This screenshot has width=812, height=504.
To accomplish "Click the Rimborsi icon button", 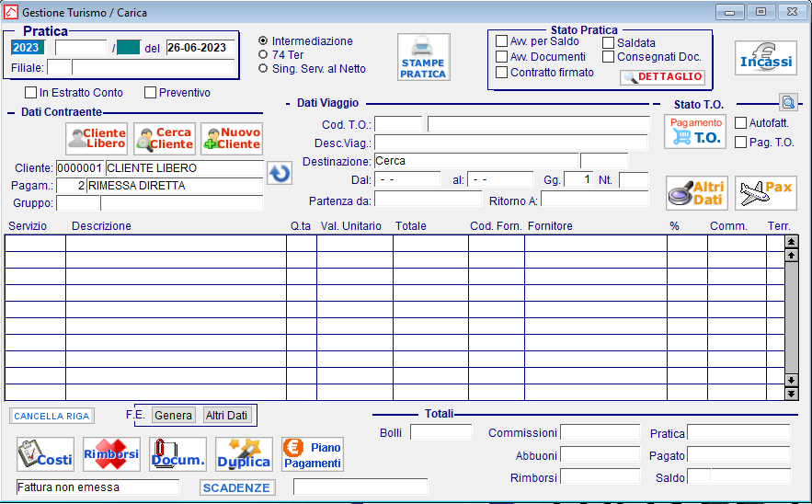I will [x=111, y=454].
